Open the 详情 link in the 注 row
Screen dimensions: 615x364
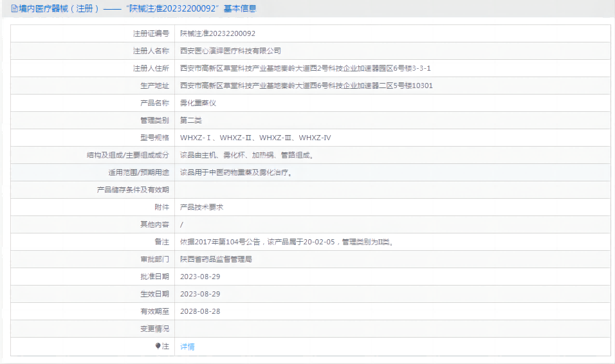tap(187, 347)
